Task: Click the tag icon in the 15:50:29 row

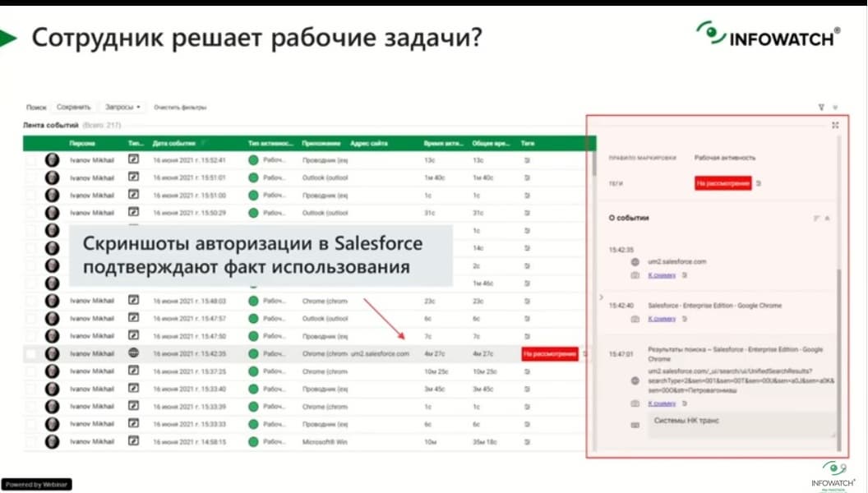Action: click(x=527, y=213)
